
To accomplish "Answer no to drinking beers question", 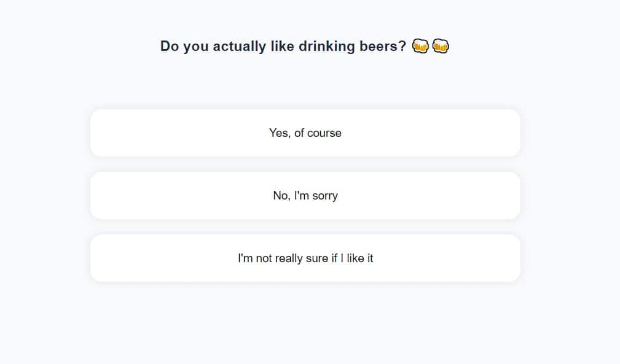I will 305,196.
